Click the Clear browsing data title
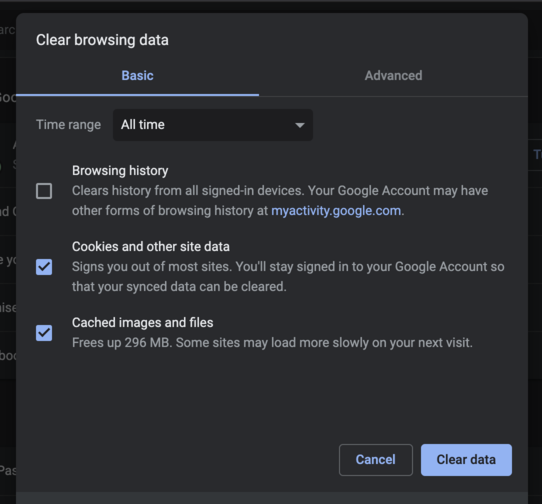 pyautogui.click(x=102, y=40)
